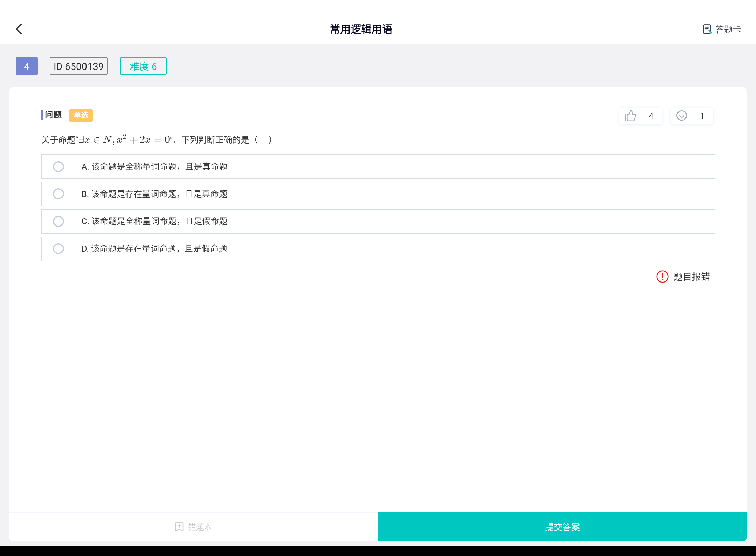This screenshot has height=556, width=756.
Task: Add question to 错题本 notebook
Action: [193, 527]
